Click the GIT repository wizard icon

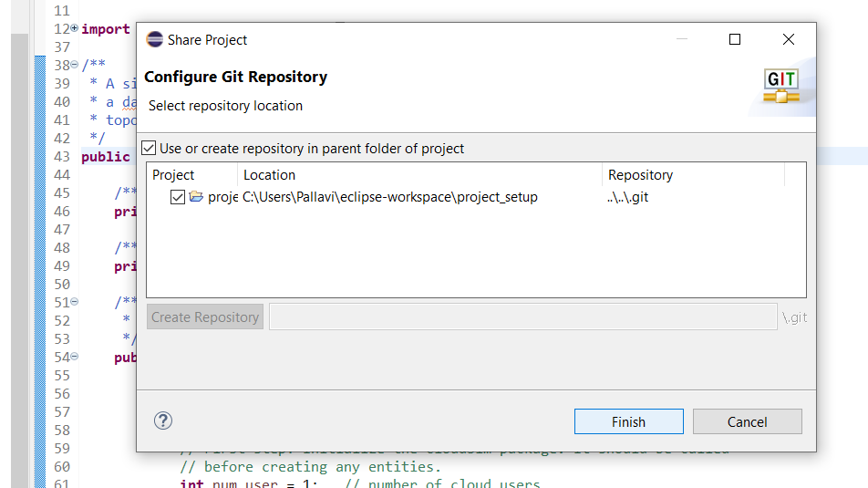point(781,86)
